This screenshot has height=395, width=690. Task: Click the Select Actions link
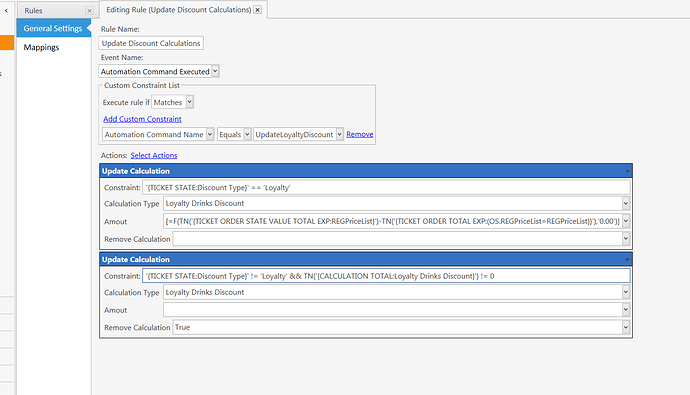pyautogui.click(x=154, y=155)
